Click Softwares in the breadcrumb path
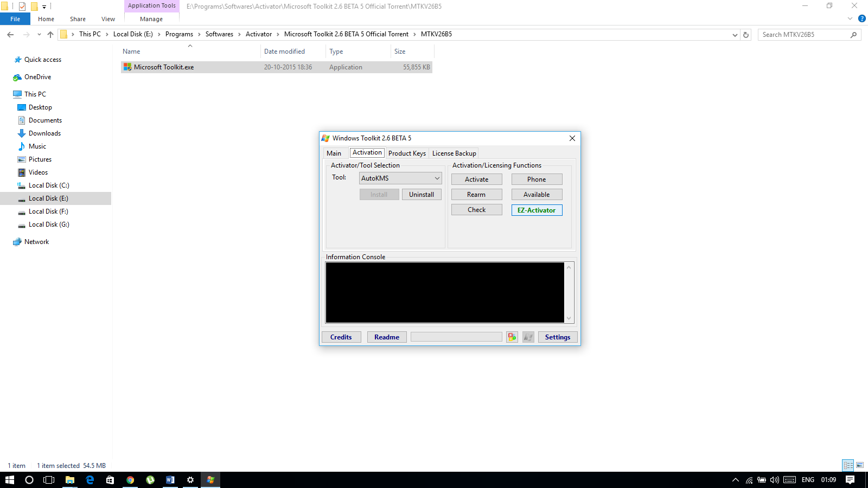Screen dimensions: 868x488 tap(219, 34)
